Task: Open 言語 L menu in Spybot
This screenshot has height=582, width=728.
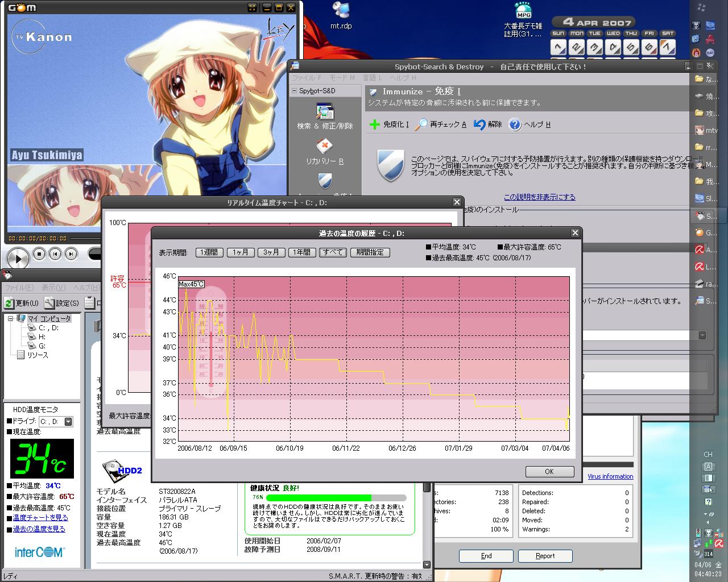Action: 373,78
